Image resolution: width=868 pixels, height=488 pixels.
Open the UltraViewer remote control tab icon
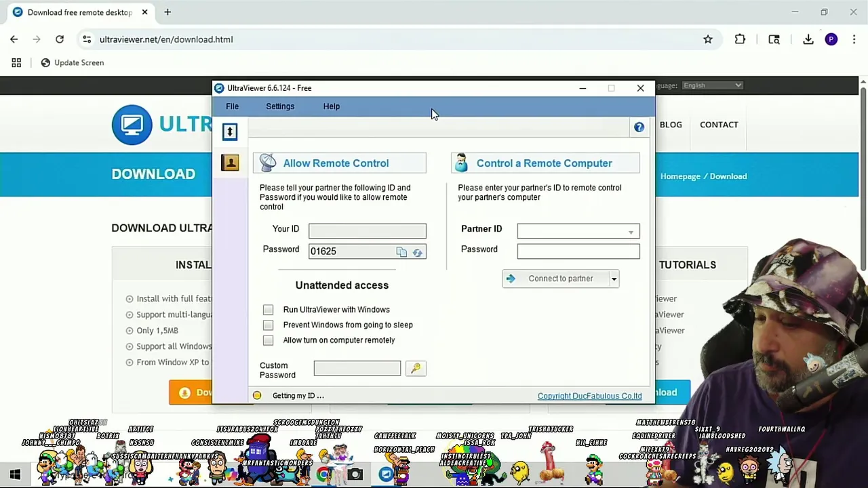[230, 131]
